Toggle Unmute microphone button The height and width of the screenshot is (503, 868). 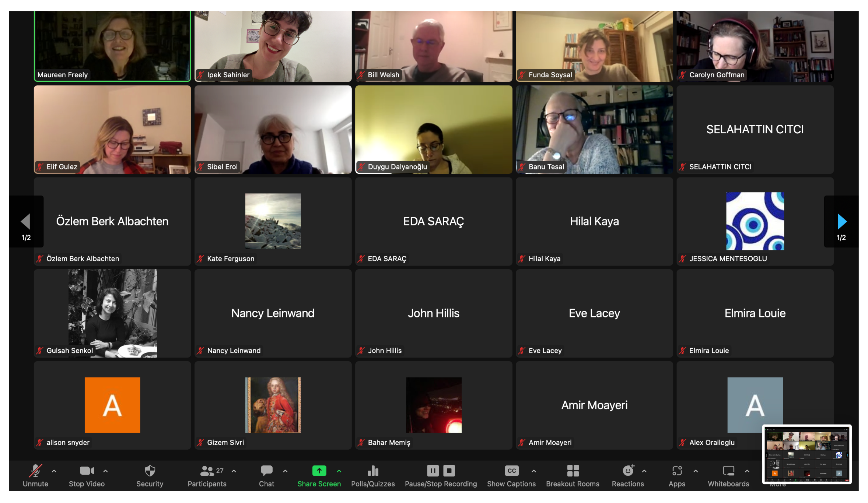click(x=35, y=471)
